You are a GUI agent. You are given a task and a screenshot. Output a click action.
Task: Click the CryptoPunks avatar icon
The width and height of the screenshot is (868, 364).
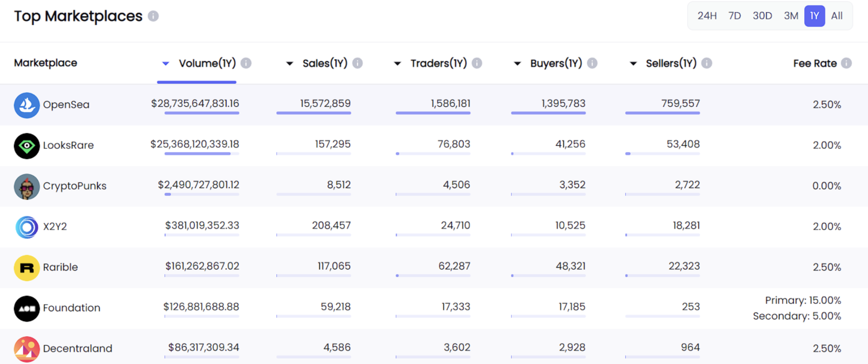coord(27,187)
